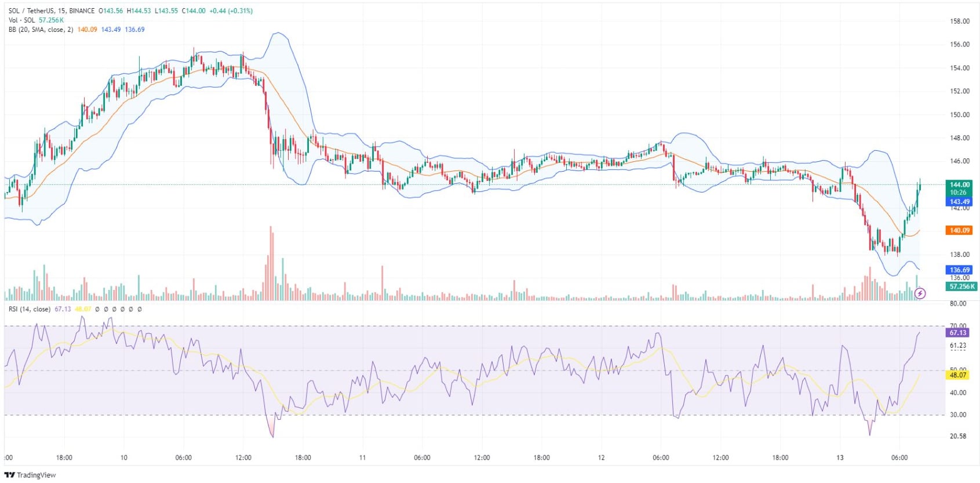The image size is (980, 483).
Task: Click the close value C144.00 in header
Action: pyautogui.click(x=194, y=11)
